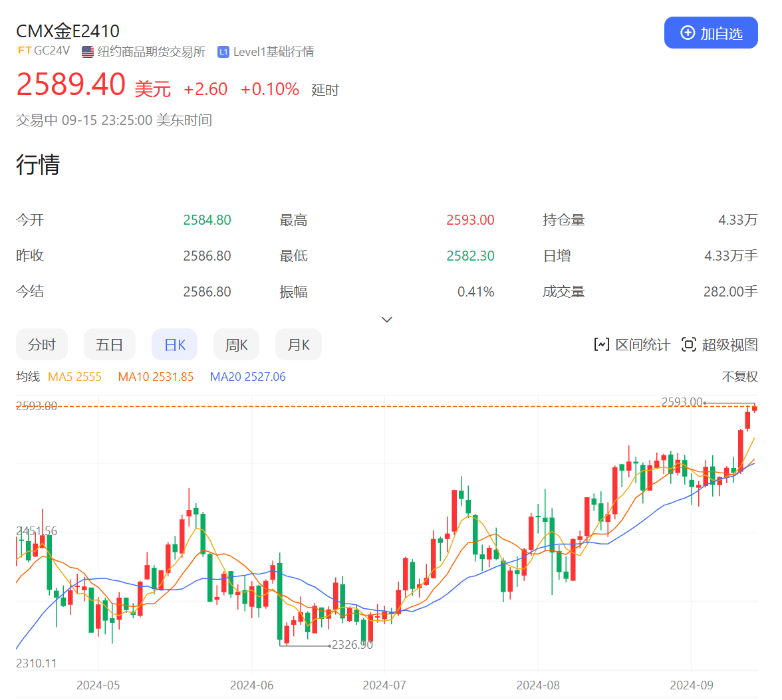The image size is (782, 700).
Task: Click the 2024-05 date axis label
Action: (98, 685)
